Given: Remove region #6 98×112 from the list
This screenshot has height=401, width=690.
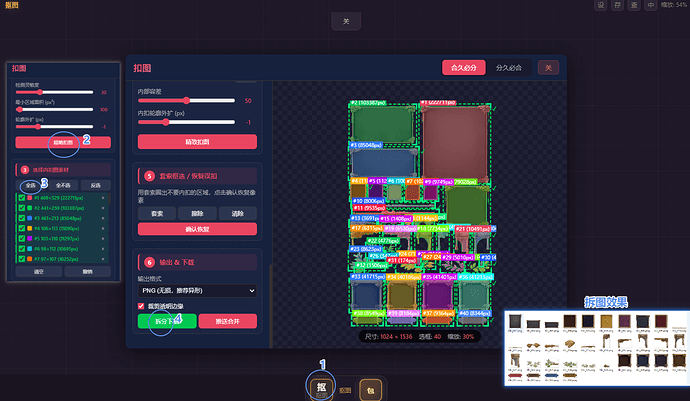Looking at the screenshot, I should pyautogui.click(x=103, y=249).
